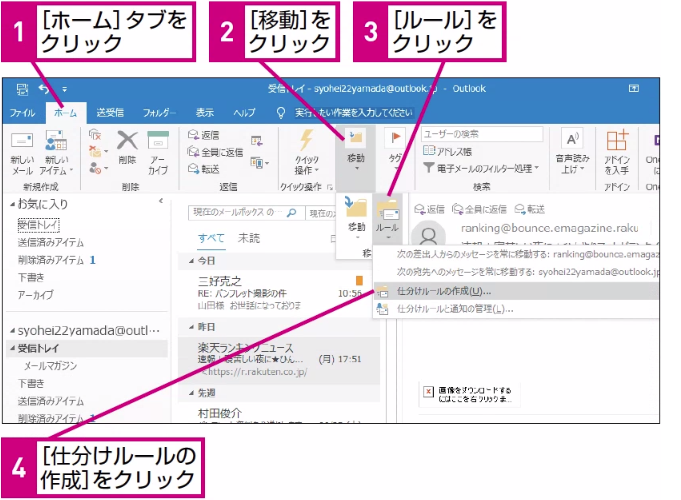
Task: Open the email filter (電子メールのフィルター処理) dropdown
Action: click(x=481, y=168)
